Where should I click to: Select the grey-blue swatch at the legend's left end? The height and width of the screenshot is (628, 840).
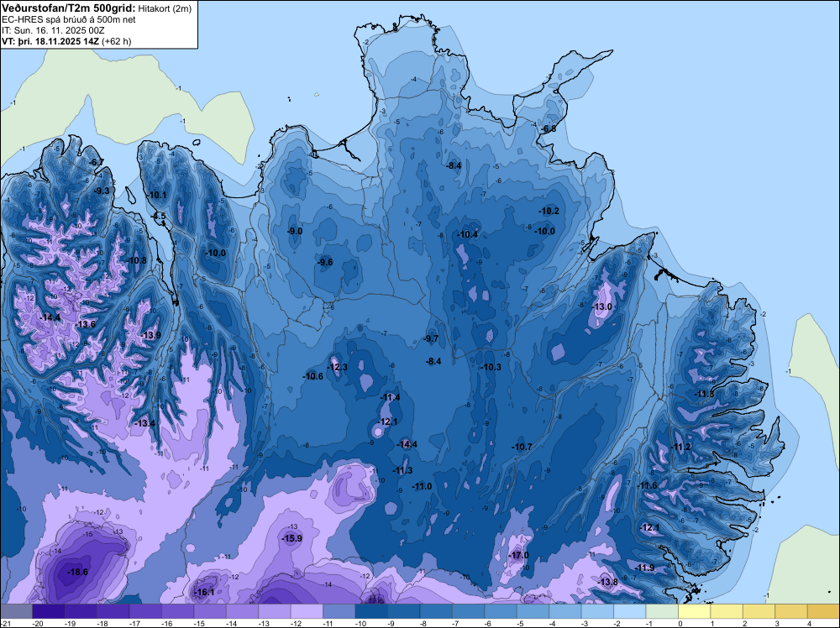17,611
